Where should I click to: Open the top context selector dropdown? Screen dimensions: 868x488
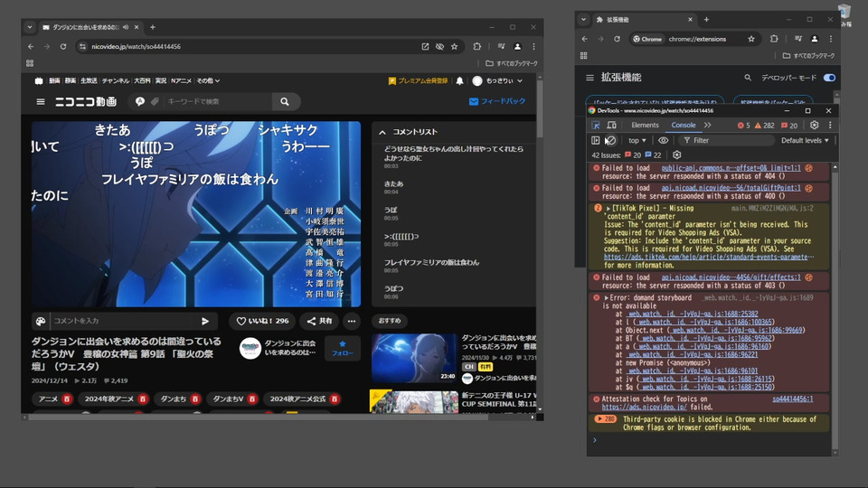(637, 141)
